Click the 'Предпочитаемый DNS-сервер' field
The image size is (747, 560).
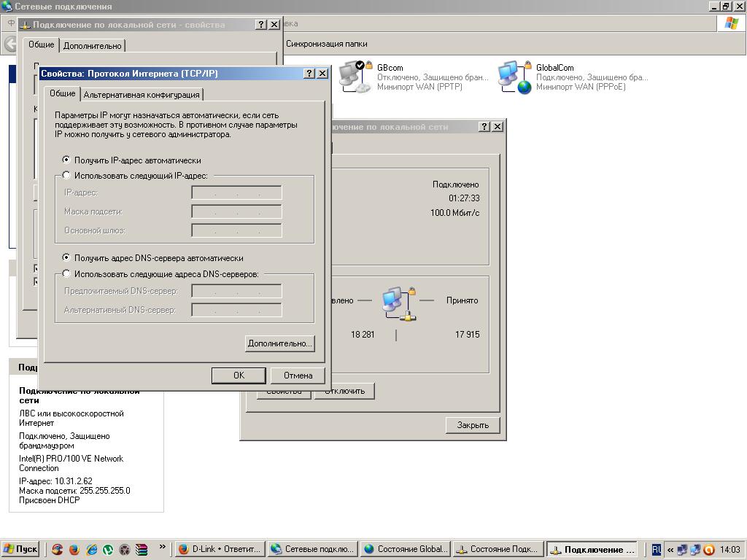pos(236,290)
